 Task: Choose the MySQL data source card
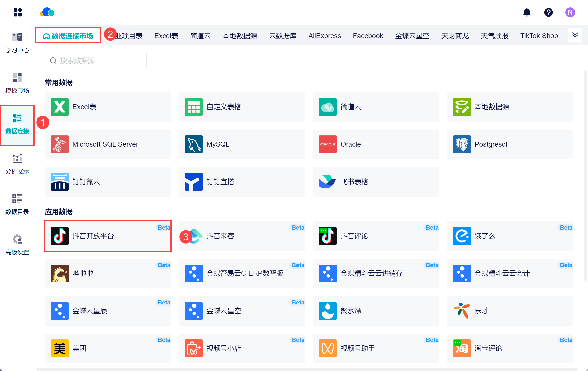coord(242,144)
